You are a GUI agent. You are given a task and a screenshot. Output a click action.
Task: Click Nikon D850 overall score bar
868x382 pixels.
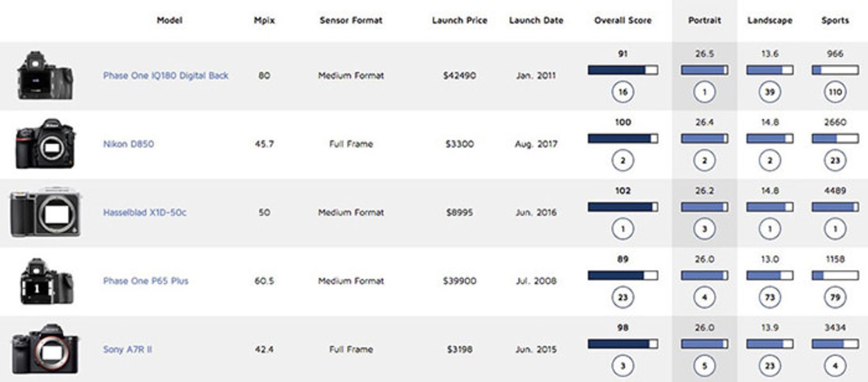click(623, 138)
